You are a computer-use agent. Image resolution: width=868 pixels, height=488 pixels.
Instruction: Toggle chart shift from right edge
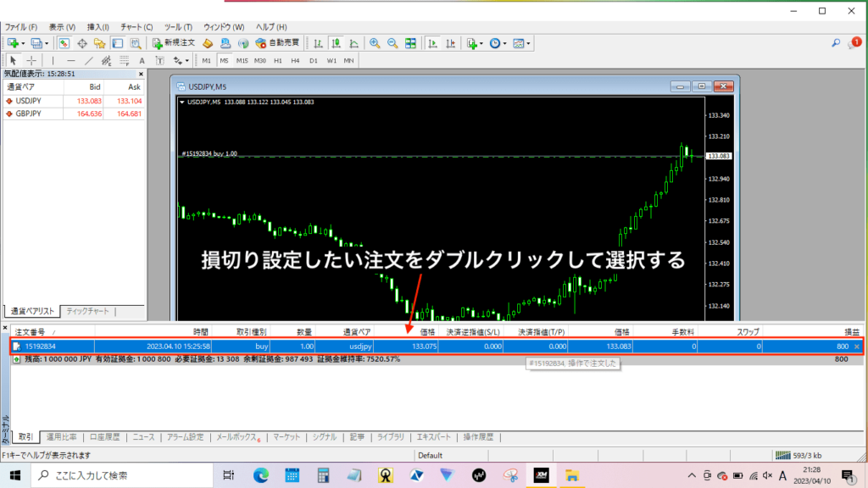451,43
